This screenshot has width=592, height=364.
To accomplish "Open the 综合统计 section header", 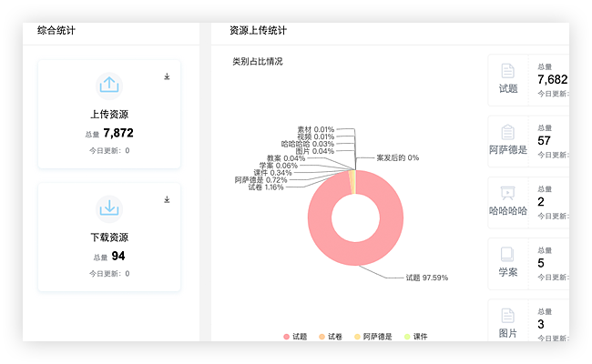I will (x=56, y=31).
